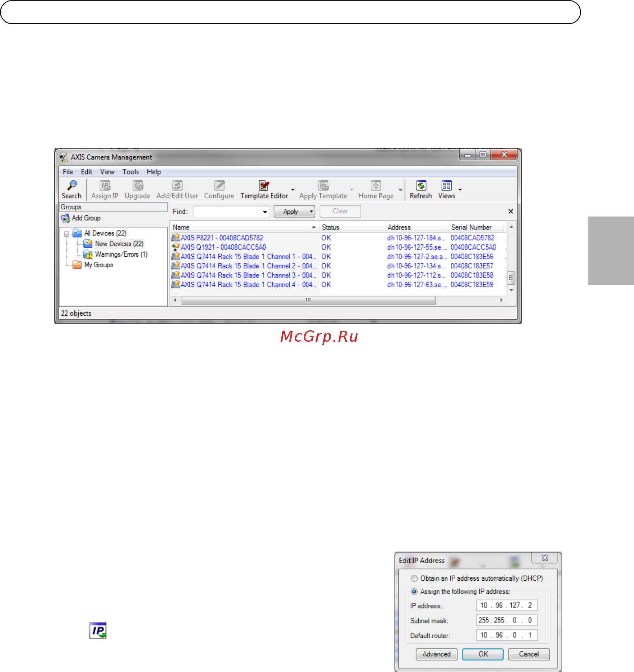Select serial number 00408C183E57
The width and height of the screenshot is (634, 672).
click(472, 266)
